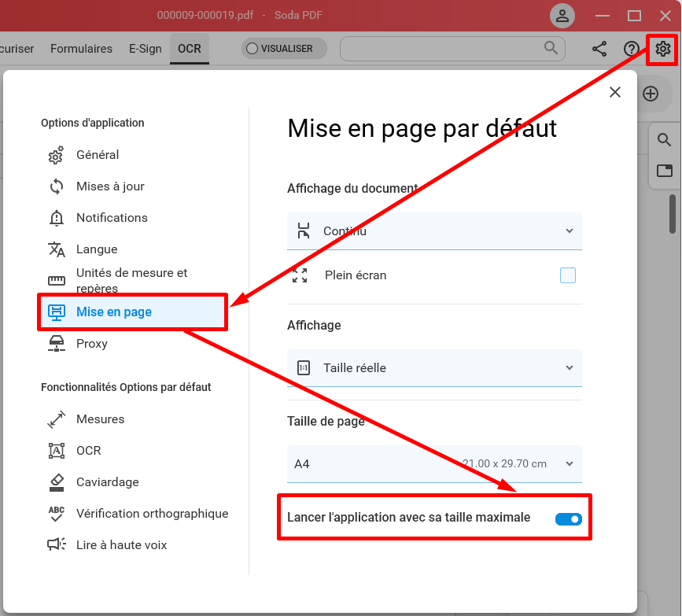The height and width of the screenshot is (616, 682).
Task: Open the Taille réelle display dropdown
Action: (434, 368)
